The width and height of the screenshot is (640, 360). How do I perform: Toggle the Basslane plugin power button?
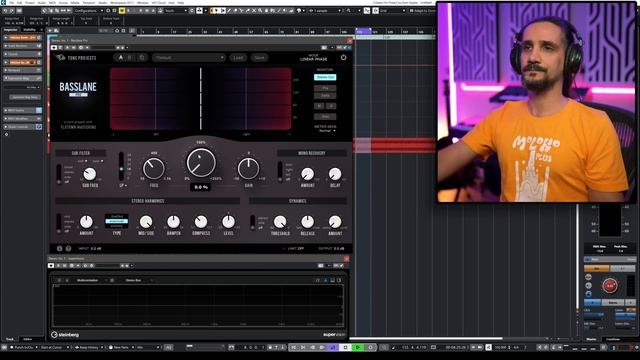click(x=343, y=58)
